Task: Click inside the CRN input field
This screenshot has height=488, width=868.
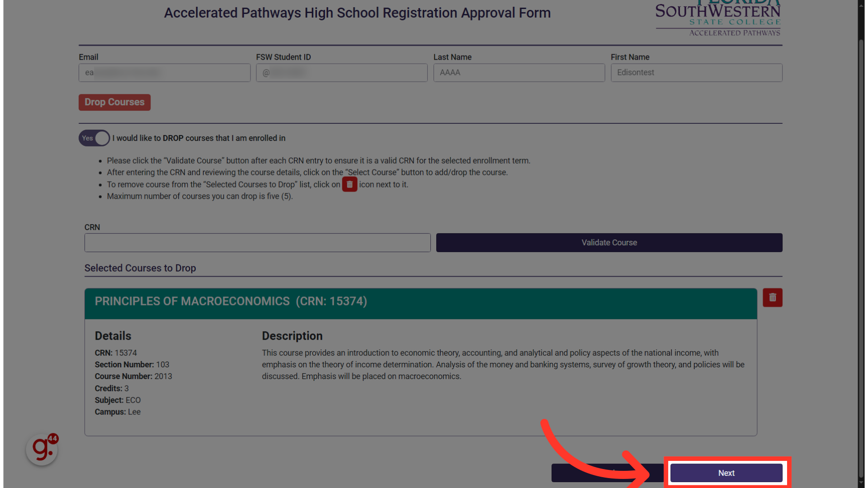Action: (257, 243)
